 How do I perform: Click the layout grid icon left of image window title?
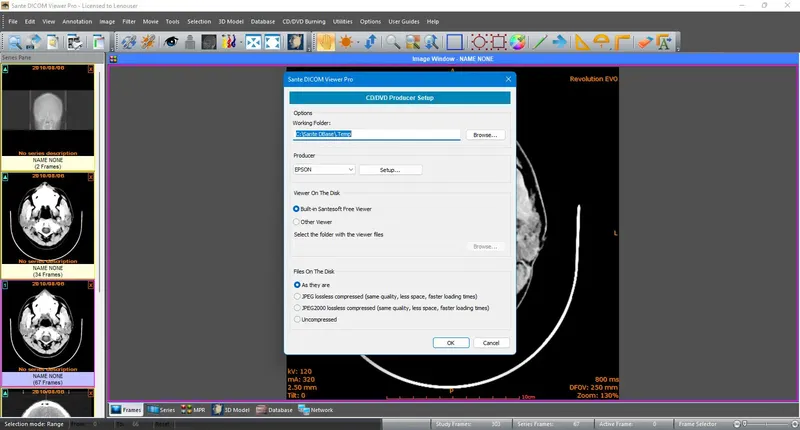(x=113, y=59)
